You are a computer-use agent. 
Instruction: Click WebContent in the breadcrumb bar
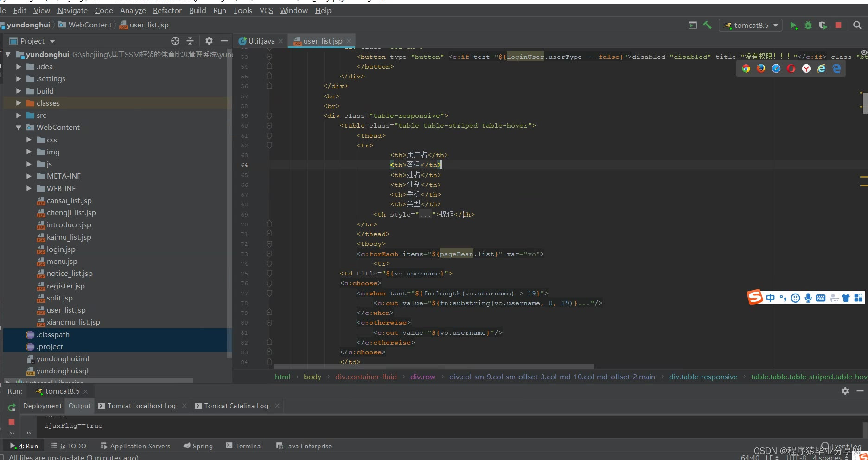(90, 25)
